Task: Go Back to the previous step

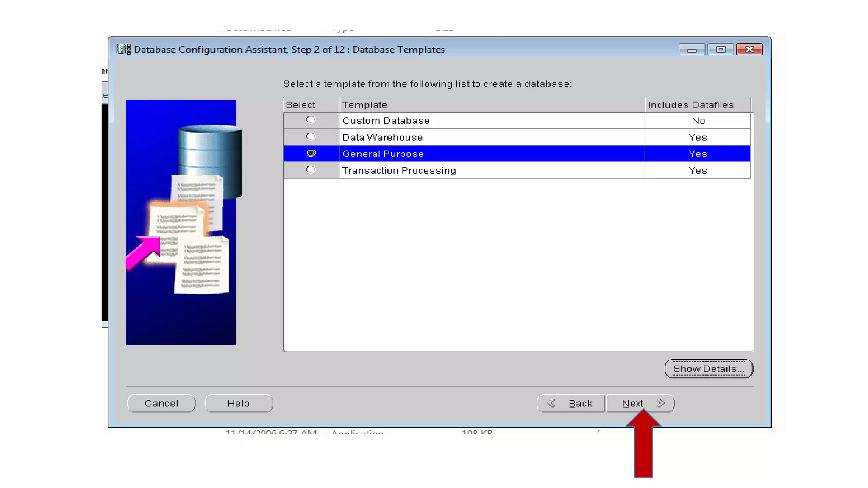Action: point(570,403)
